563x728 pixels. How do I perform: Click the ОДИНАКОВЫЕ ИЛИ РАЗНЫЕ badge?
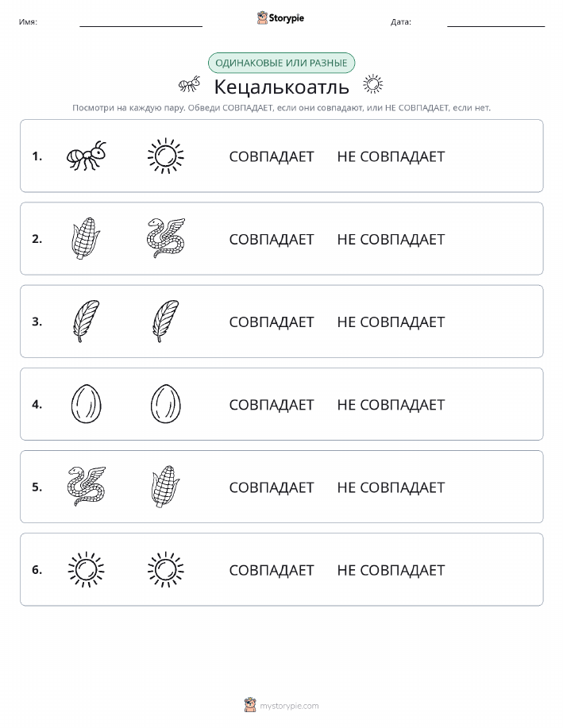[281, 64]
